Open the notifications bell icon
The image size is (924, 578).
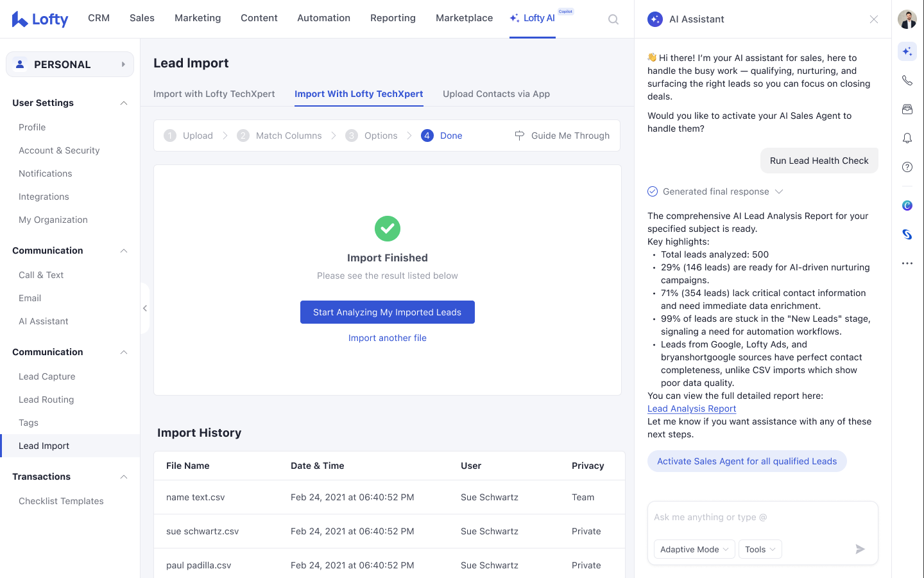[x=907, y=138]
